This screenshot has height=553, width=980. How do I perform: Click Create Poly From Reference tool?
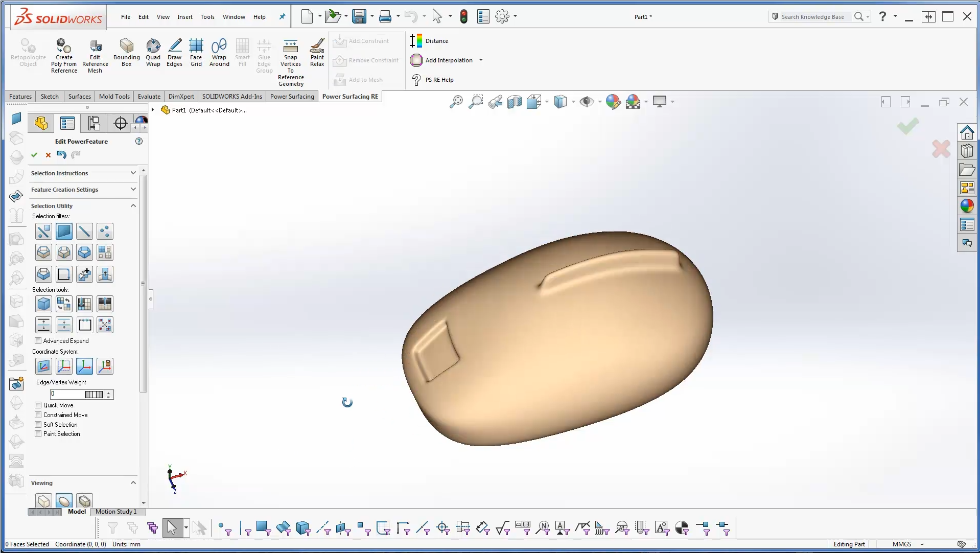tap(64, 56)
